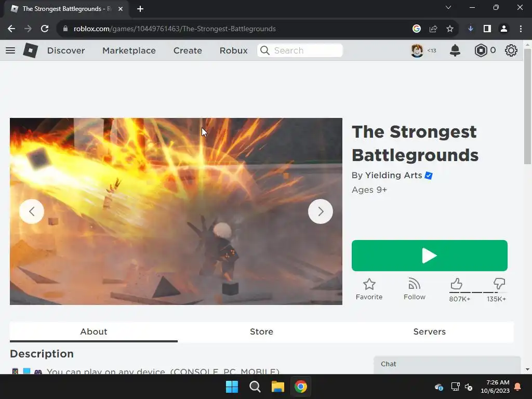Open the taskbar clock and date
This screenshot has height=399, width=532.
[x=495, y=387]
